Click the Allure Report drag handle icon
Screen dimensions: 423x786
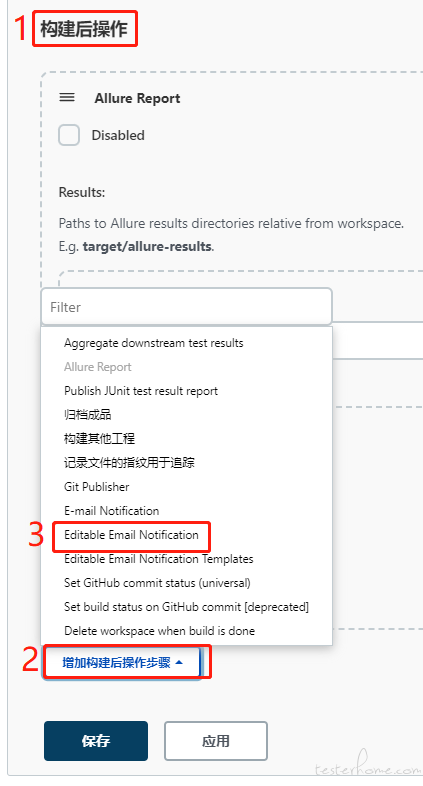pyautogui.click(x=67, y=97)
